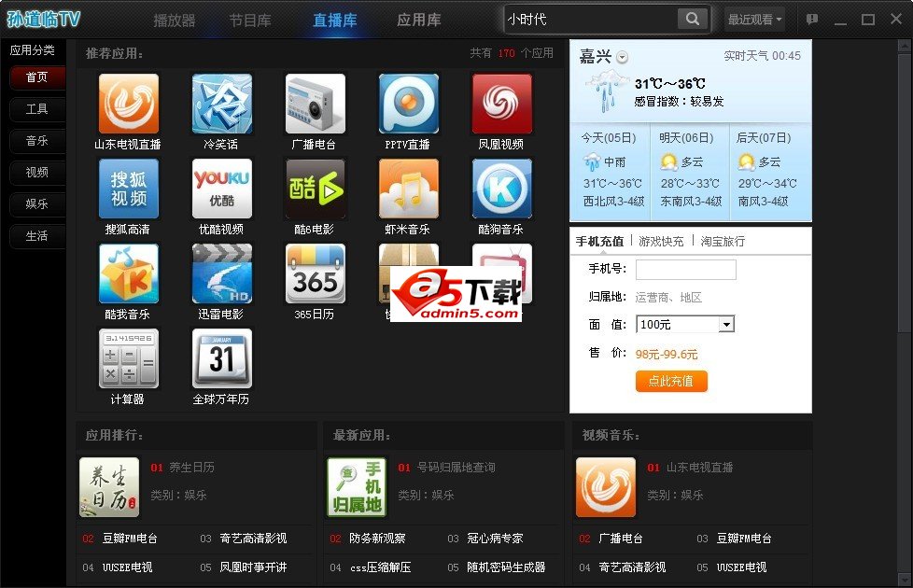
Task: Launch the 计算器 calculator app icon
Action: [x=129, y=358]
